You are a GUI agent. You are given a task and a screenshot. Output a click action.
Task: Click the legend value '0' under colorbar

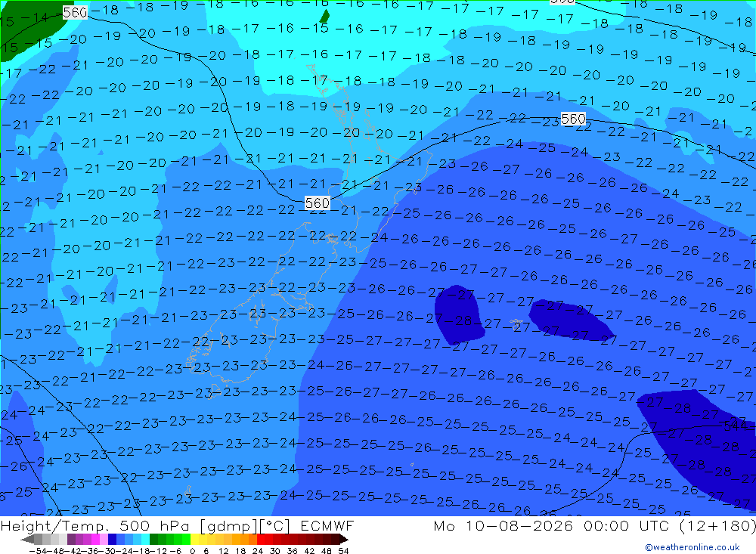pos(192,551)
